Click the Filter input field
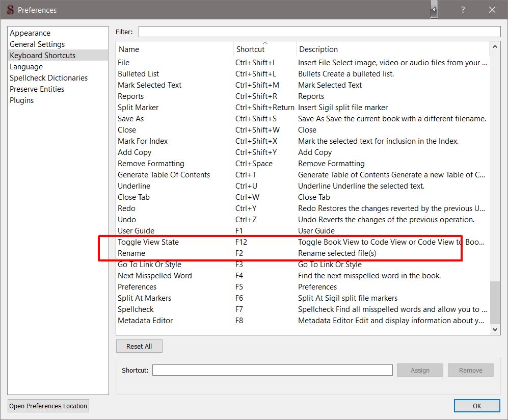The width and height of the screenshot is (508, 420). click(319, 32)
